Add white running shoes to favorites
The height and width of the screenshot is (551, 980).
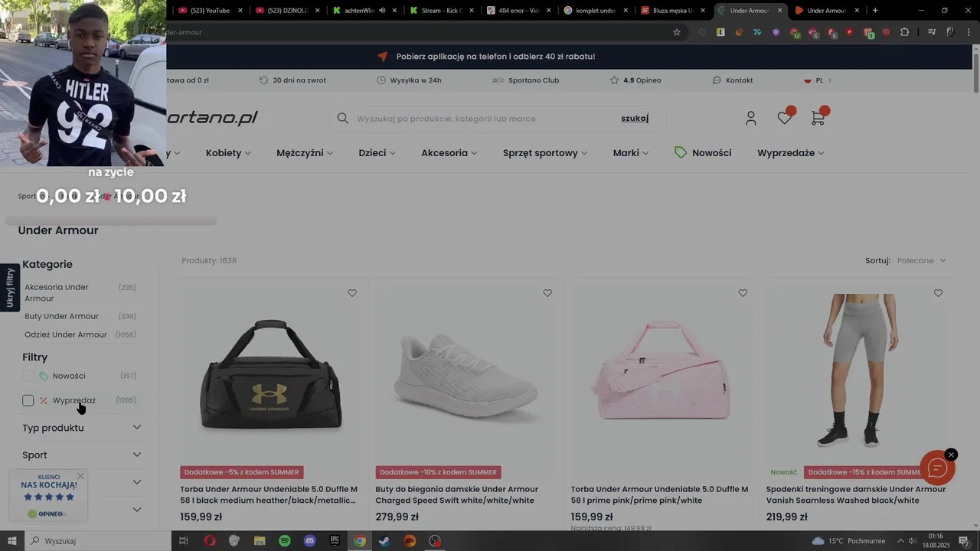click(547, 293)
